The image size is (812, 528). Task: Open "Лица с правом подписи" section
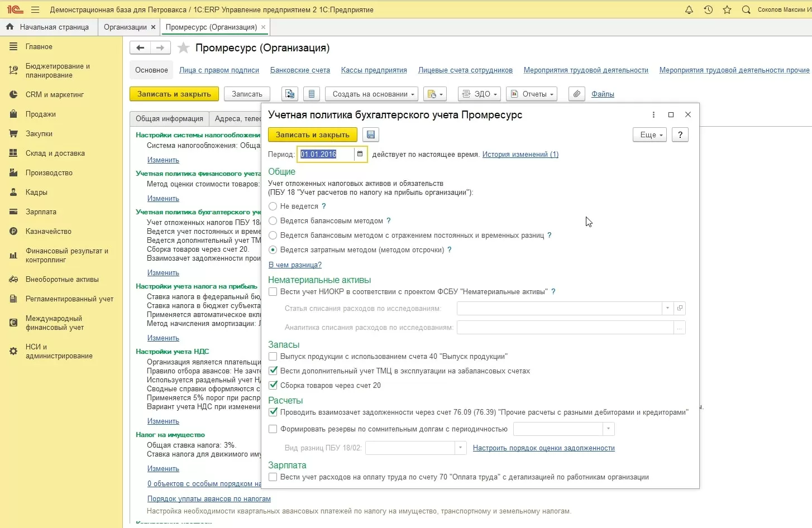(x=219, y=70)
